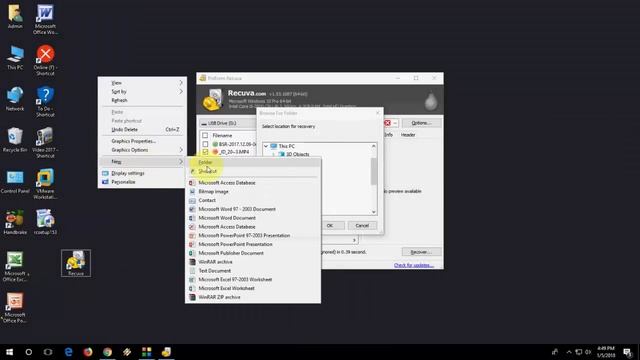Follow the Check for updates link
Image resolution: width=640 pixels, height=360 pixels.
click(x=413, y=265)
